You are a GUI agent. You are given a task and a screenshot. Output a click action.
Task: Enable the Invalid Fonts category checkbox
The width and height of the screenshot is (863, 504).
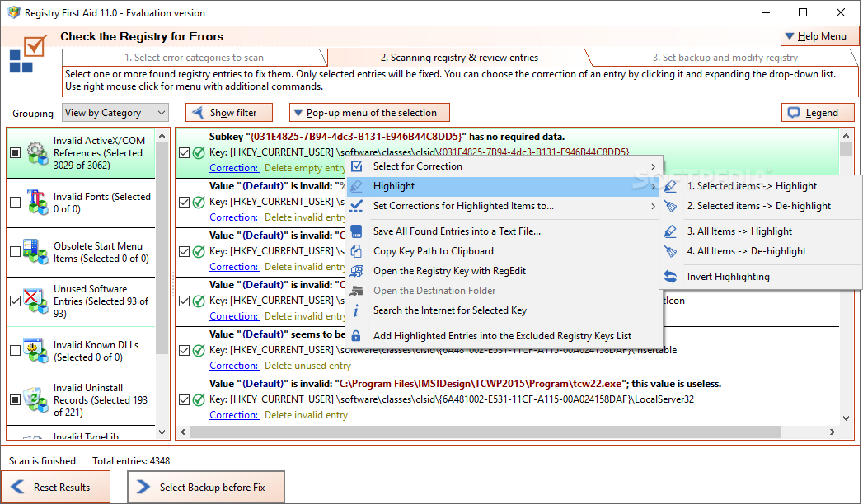[x=16, y=203]
